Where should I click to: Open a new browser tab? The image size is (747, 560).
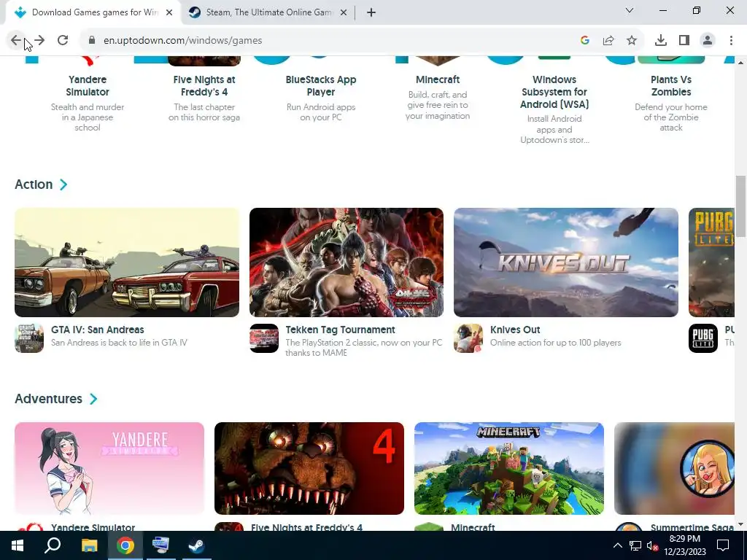point(371,12)
